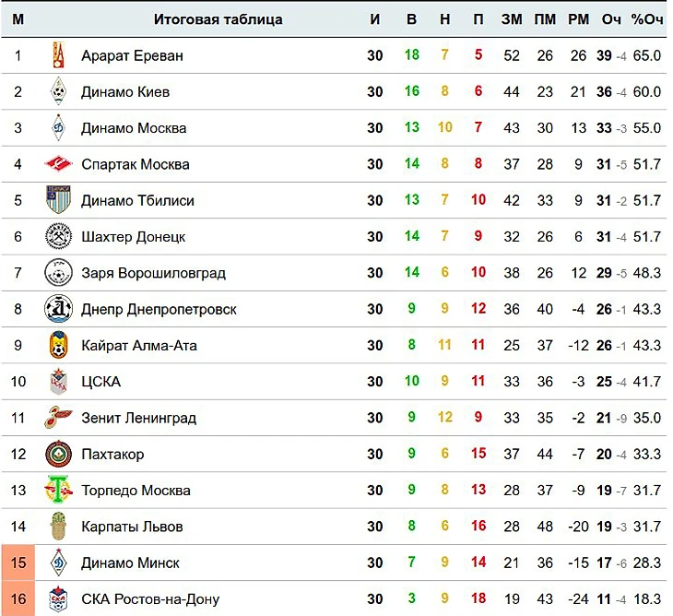Click the %Оч column header
673x616 pixels.
point(647,19)
